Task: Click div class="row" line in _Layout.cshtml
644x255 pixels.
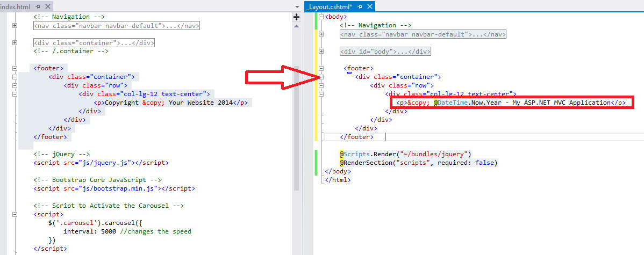Action: pos(402,85)
